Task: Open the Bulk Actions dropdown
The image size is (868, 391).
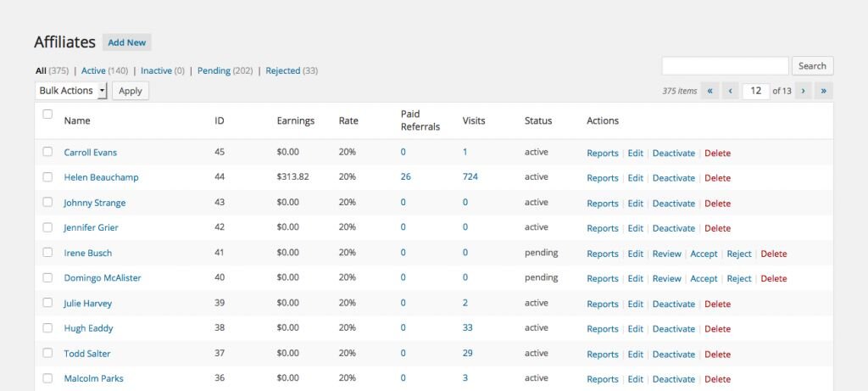Action: 71,91
